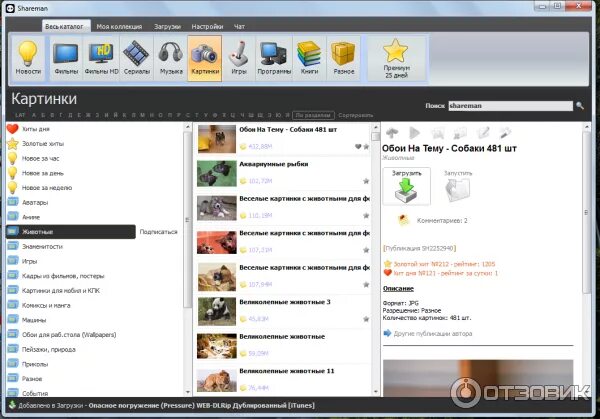
Task: Click the lion thumbnail image
Action: (217, 380)
